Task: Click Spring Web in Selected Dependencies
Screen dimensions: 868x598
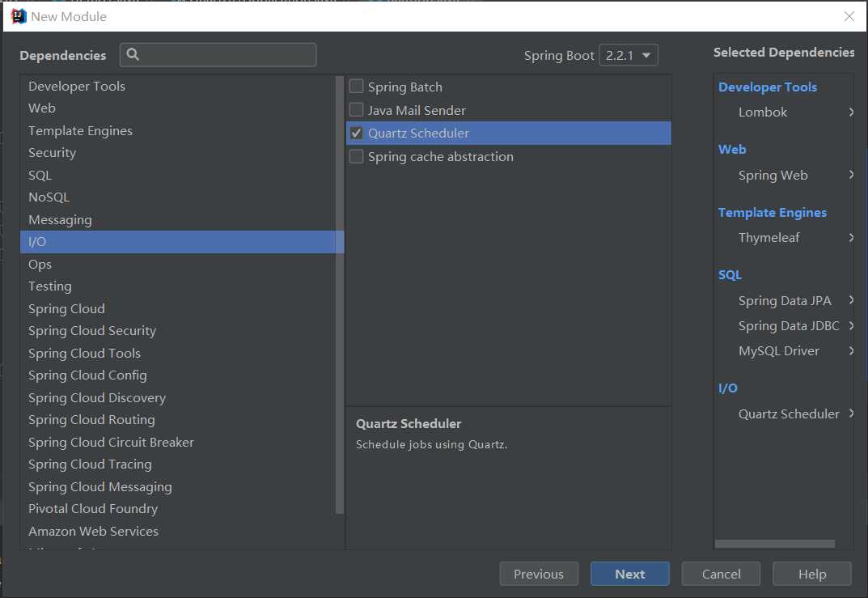Action: [x=773, y=175]
